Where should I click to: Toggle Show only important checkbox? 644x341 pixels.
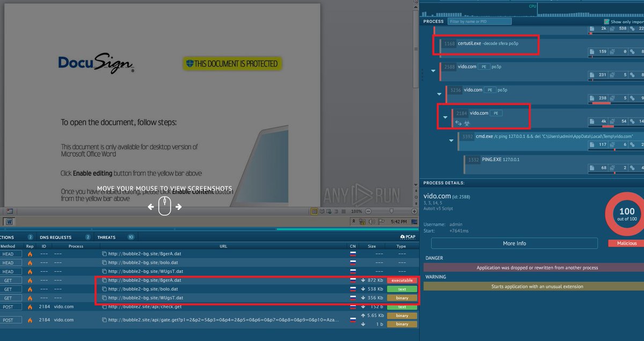[x=606, y=21]
